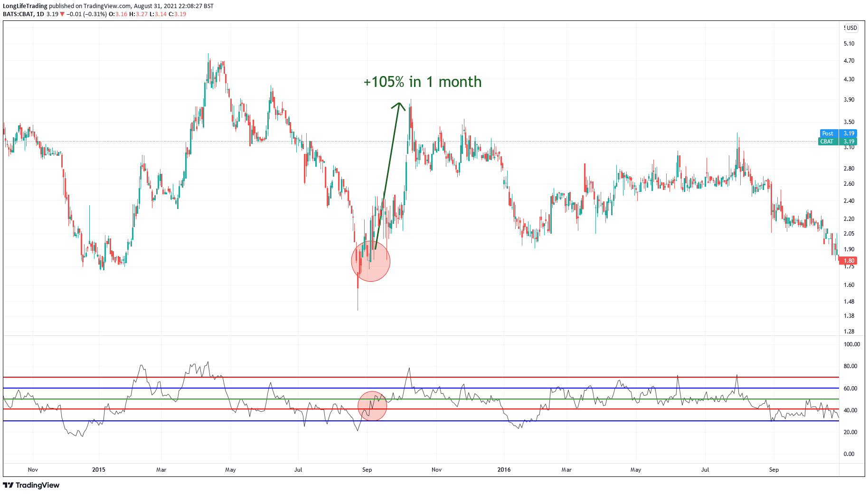Click the 2.40 price axis label
Screen dimensions: 868x494
coord(849,201)
